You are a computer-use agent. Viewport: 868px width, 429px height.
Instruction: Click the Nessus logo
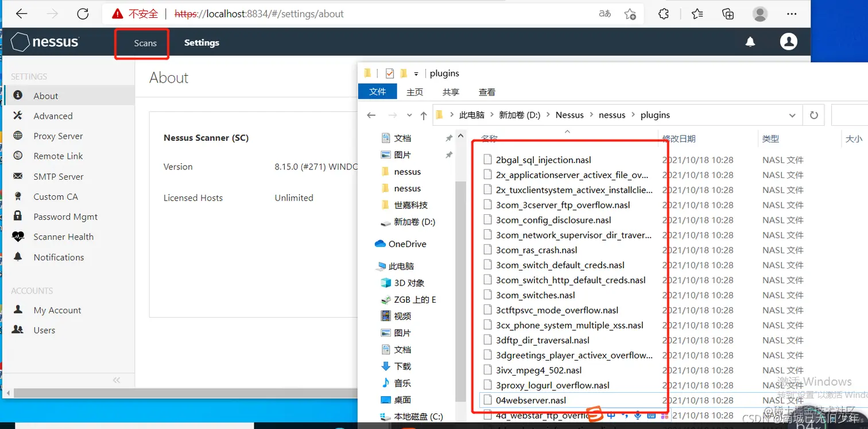[x=45, y=42]
